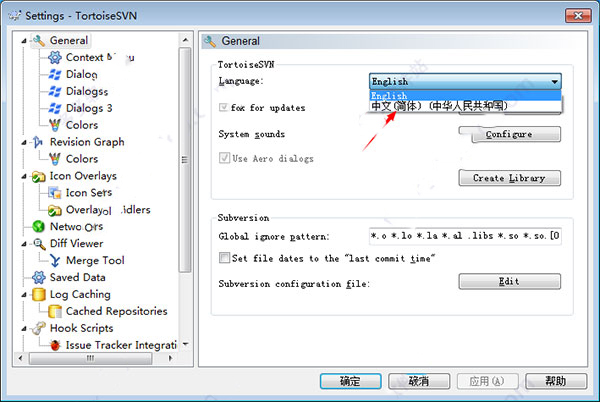The image size is (600, 402).
Task: Click the Network globe icon
Action: [x=38, y=226]
